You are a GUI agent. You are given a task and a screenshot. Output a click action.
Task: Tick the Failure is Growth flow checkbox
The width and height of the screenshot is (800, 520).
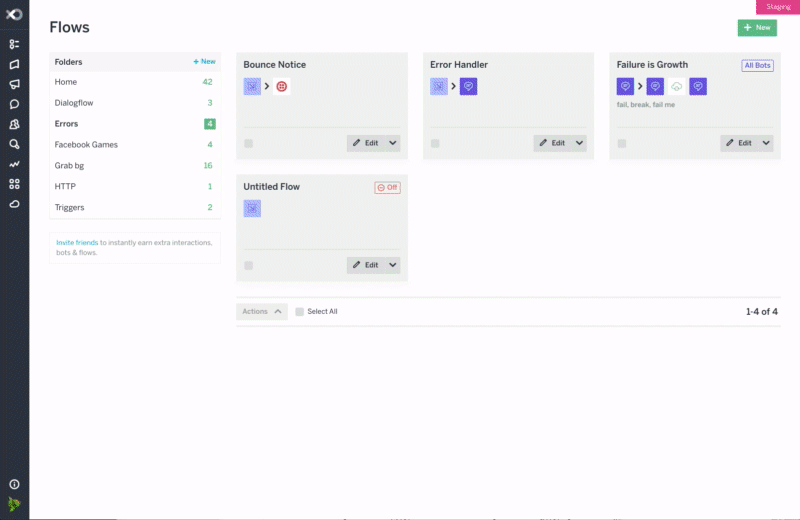[x=622, y=143]
